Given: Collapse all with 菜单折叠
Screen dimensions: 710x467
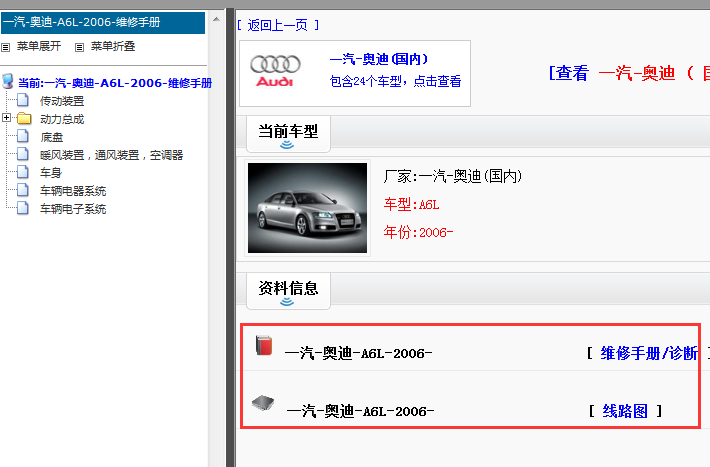Looking at the screenshot, I should click(113, 46).
